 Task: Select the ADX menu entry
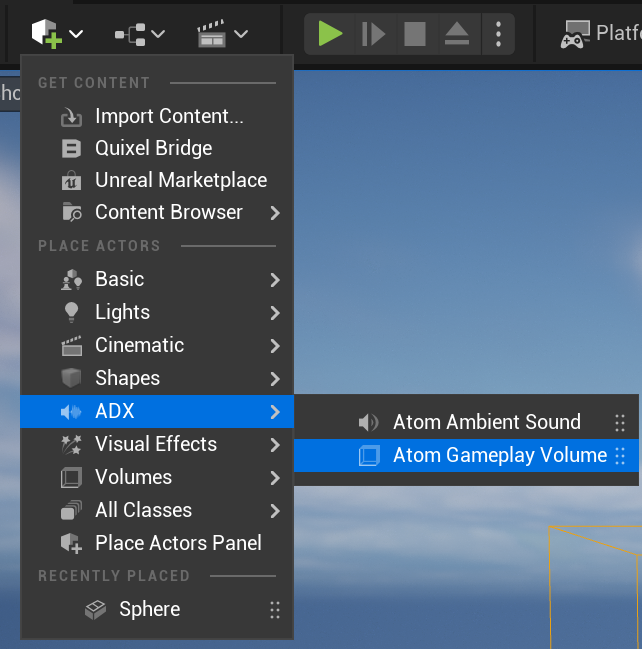coord(157,411)
